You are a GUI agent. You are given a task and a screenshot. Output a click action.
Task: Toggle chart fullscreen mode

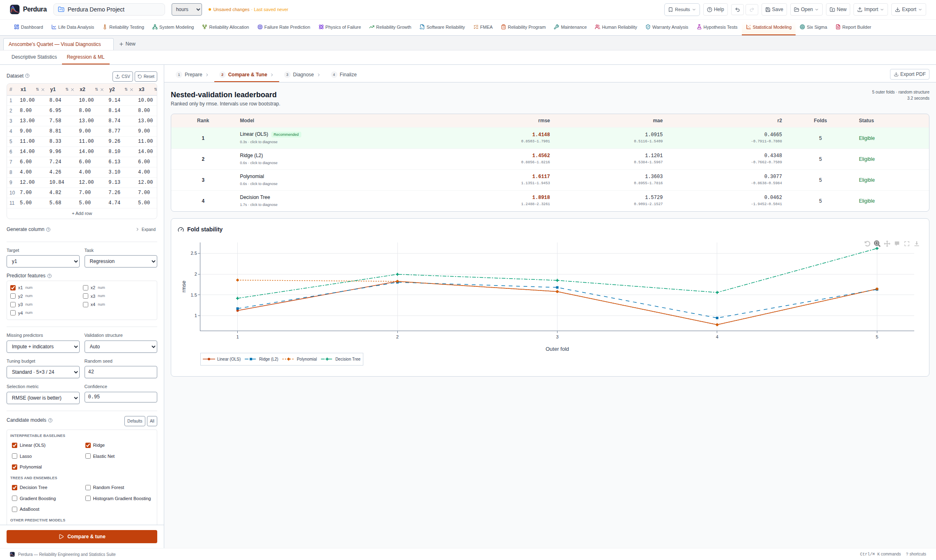click(x=907, y=244)
